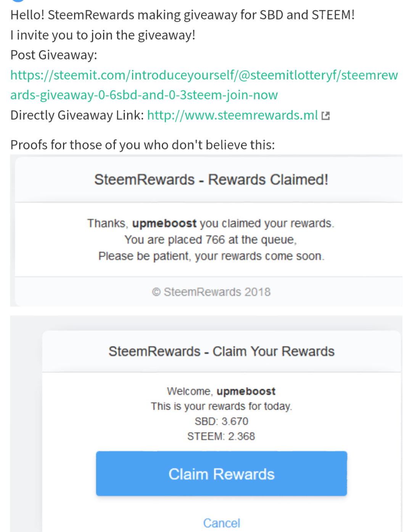Click the external link icon beside steemrewards.ml
The image size is (412, 532).
[x=325, y=116]
